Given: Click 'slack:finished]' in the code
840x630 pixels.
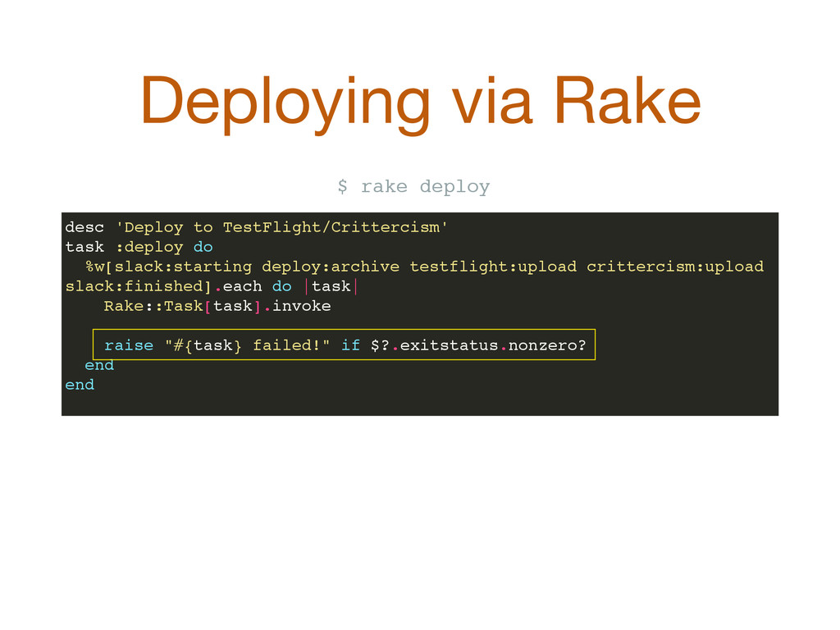Looking at the screenshot, I should 138,286.
